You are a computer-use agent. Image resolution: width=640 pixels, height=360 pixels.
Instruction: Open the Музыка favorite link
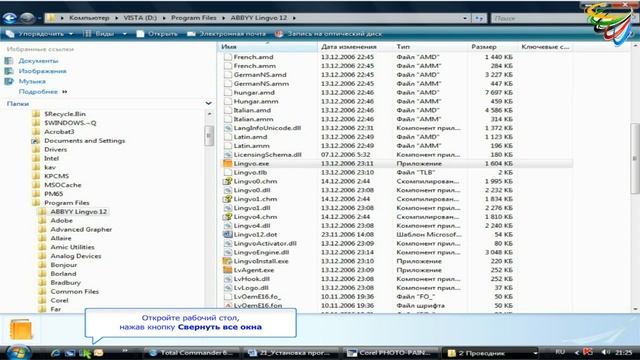point(32,81)
